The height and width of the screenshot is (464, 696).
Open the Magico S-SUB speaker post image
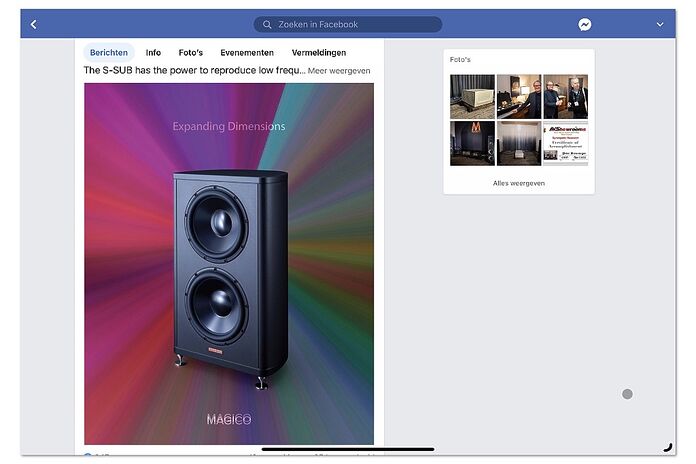229,263
